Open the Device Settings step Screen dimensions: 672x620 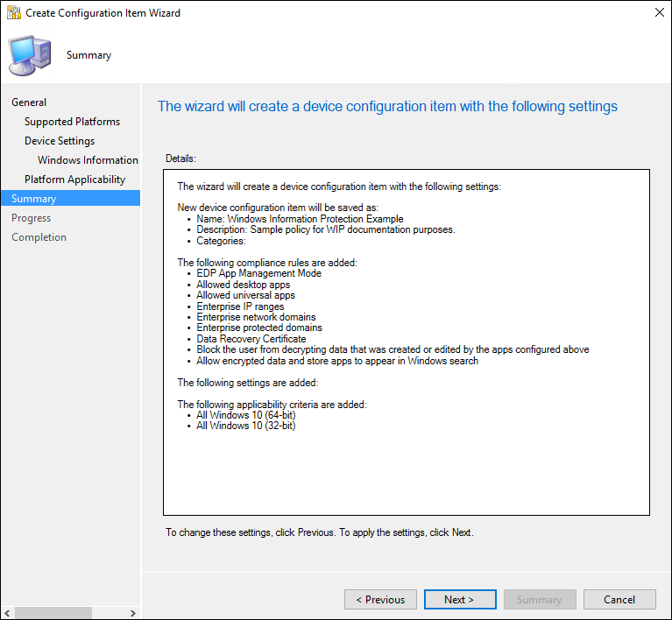click(60, 141)
